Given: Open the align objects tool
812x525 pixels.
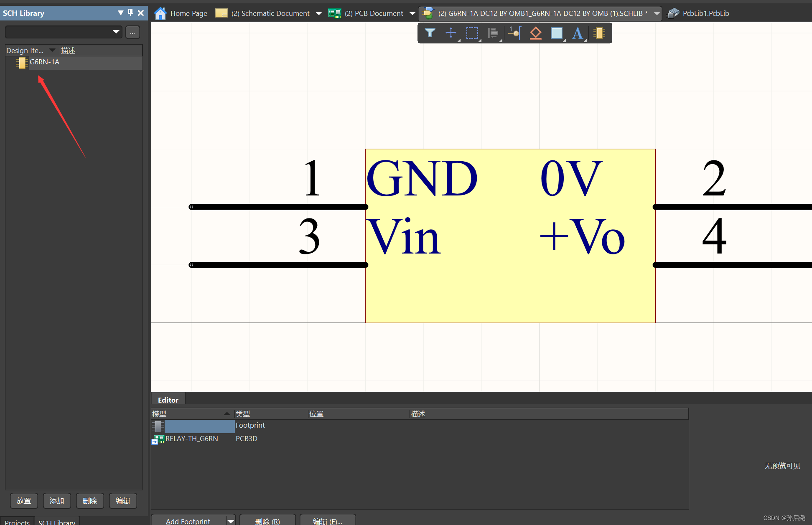Looking at the screenshot, I should (x=494, y=33).
